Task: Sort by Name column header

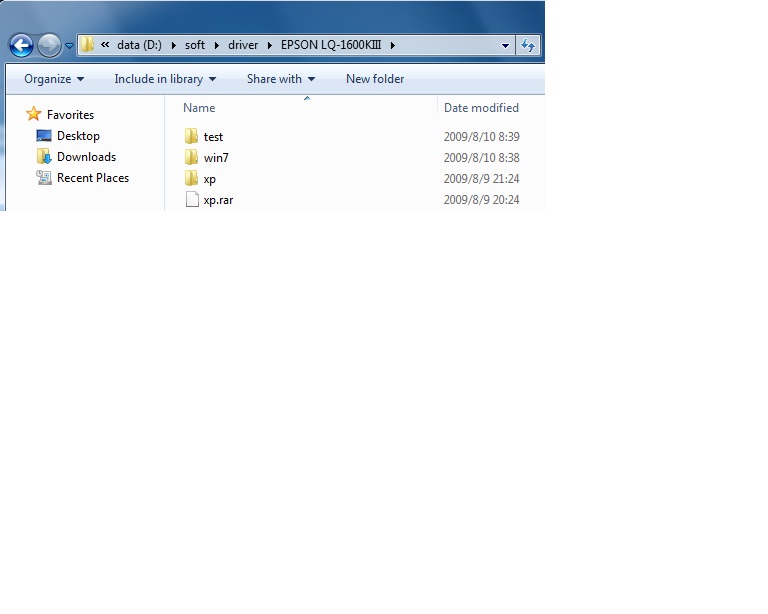Action: point(199,108)
